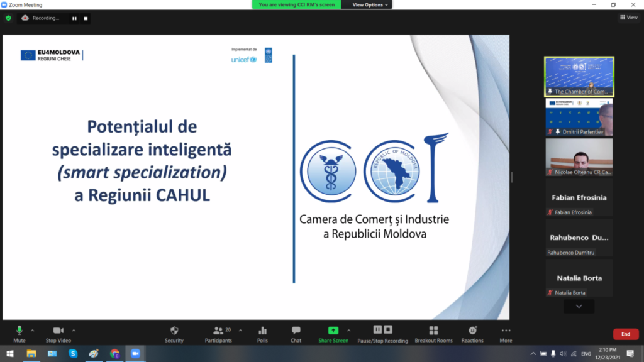
Task: Pause recording using top-left pause icon
Action: click(x=74, y=18)
